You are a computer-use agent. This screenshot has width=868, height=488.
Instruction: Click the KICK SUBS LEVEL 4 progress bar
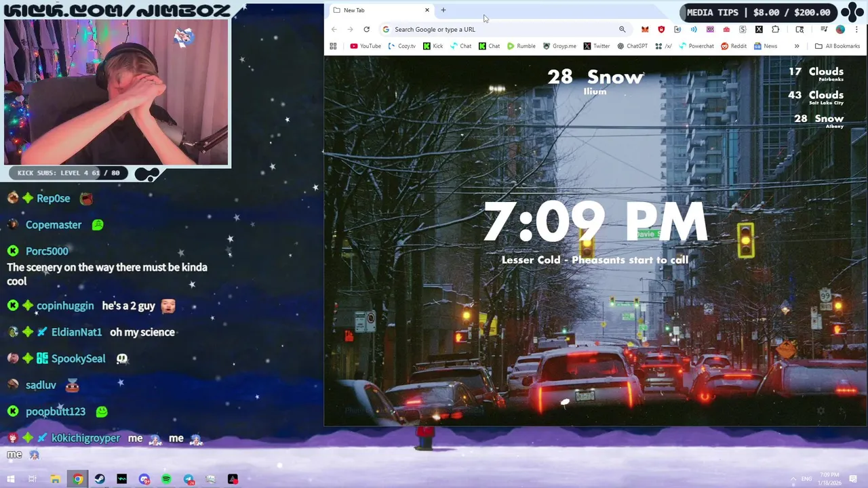(69, 173)
